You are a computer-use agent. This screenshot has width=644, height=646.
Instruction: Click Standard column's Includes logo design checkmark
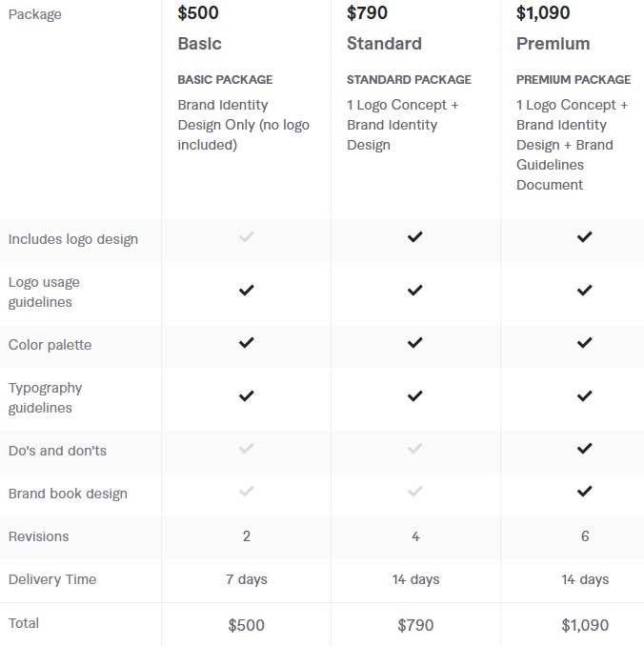click(x=414, y=237)
